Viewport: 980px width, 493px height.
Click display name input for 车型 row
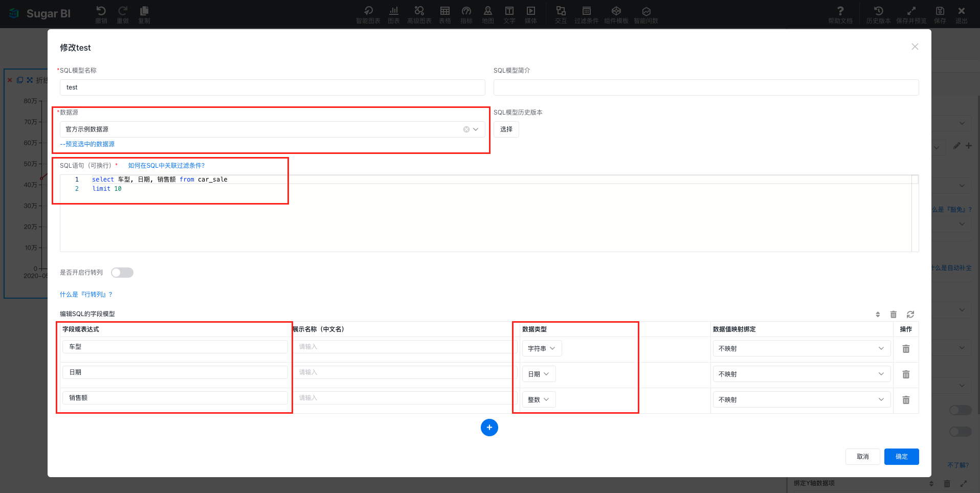click(405, 347)
